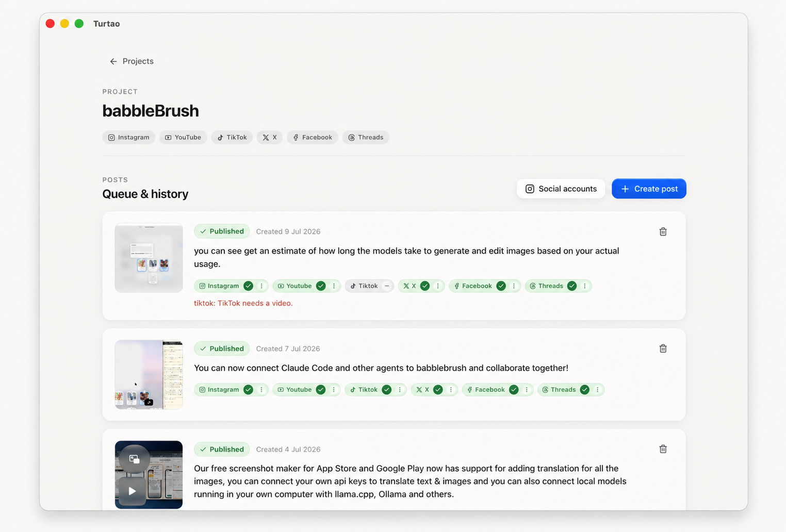Click the post text about free screenshot maker
This screenshot has width=786, height=532.
point(411,481)
